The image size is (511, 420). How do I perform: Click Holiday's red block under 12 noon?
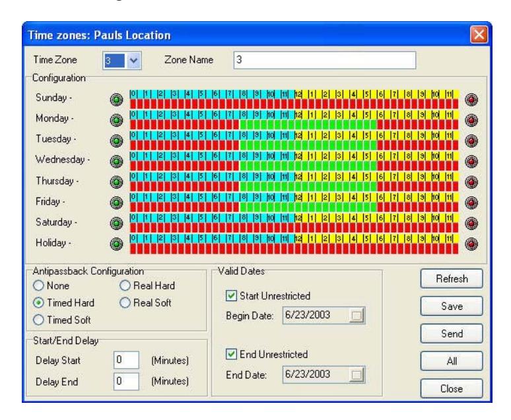[298, 248]
